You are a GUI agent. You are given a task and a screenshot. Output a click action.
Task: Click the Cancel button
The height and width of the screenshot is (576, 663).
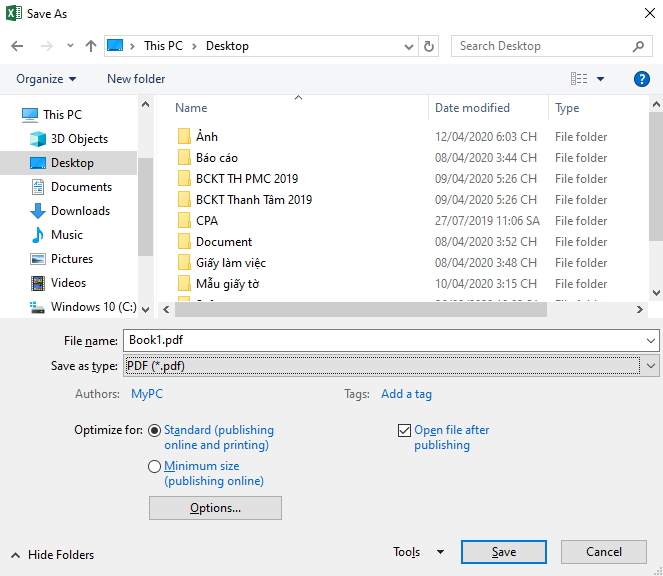coord(604,552)
